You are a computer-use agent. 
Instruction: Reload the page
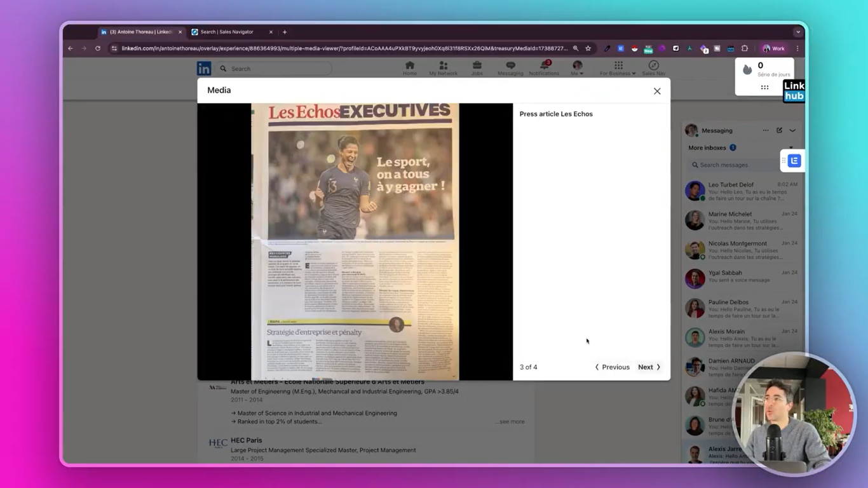coord(98,48)
